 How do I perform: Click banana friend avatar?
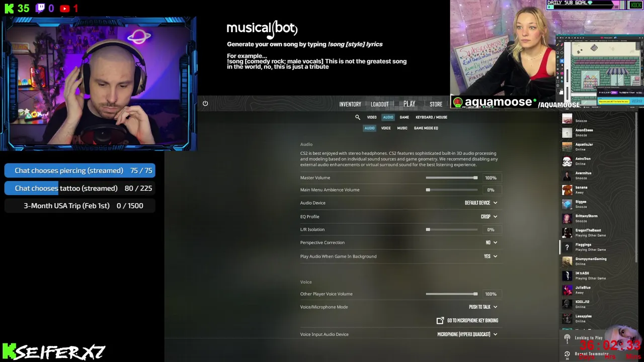coord(567,190)
